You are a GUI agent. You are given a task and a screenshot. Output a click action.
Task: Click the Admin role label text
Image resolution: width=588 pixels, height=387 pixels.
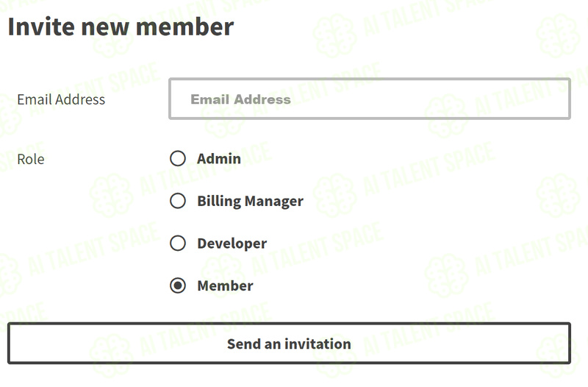219,159
